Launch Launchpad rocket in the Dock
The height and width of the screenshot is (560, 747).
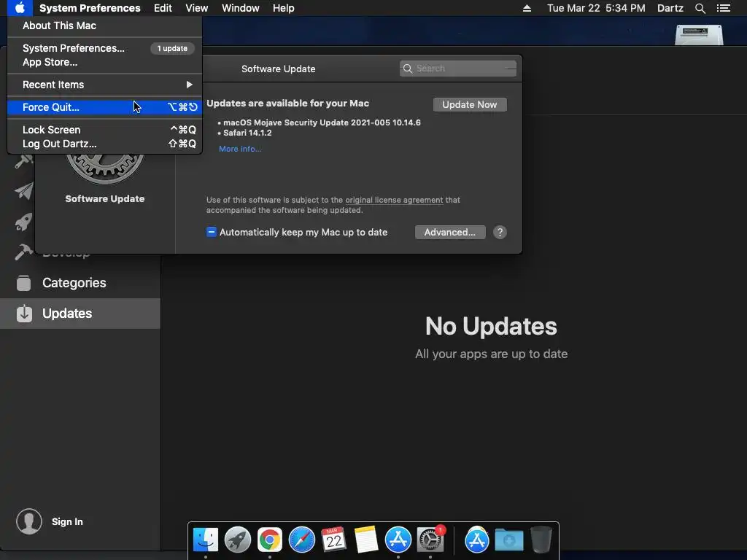[x=238, y=540]
